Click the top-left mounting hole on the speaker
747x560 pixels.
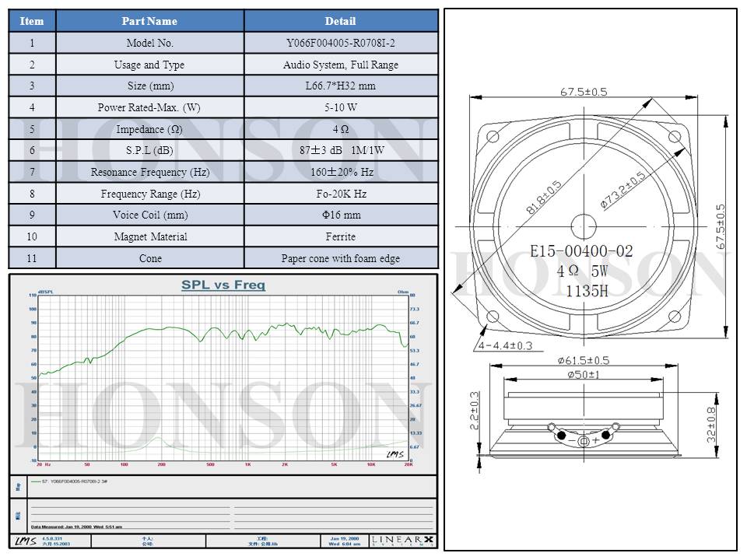(493, 137)
